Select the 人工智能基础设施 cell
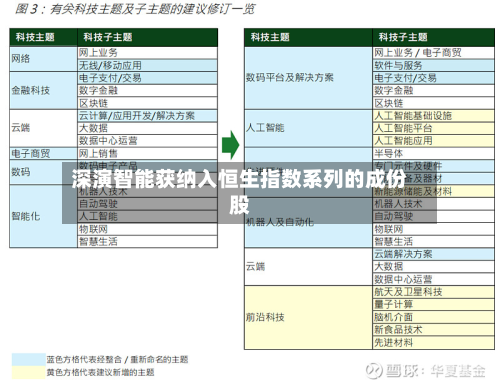500x386 pixels. click(x=433, y=116)
